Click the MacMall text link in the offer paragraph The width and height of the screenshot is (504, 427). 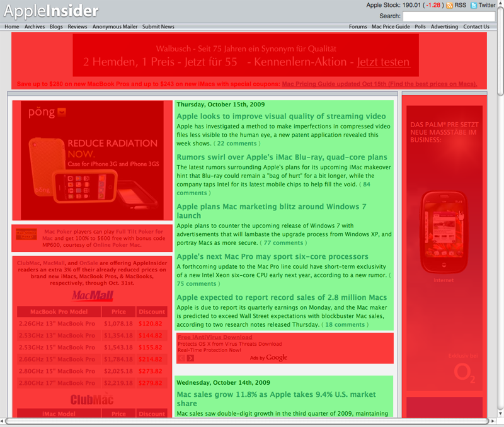coord(54,263)
